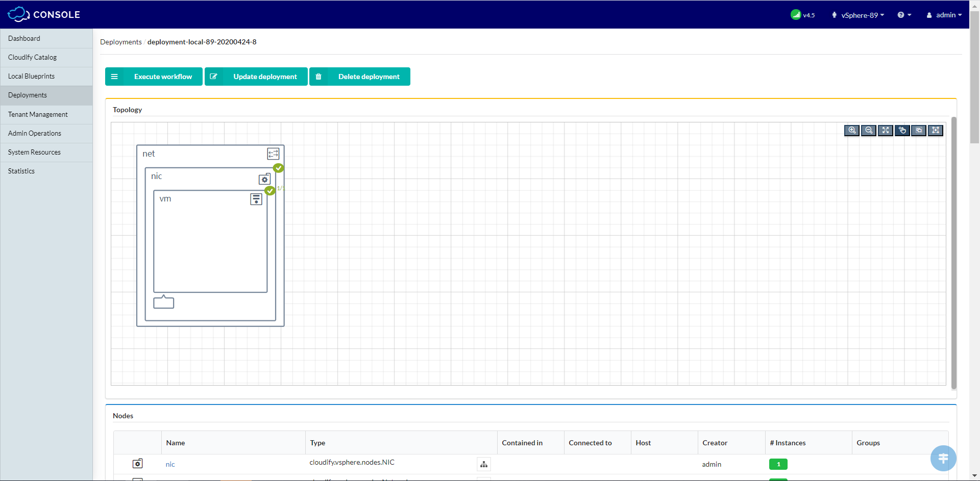Open the admin user dropdown

pyautogui.click(x=944, y=15)
